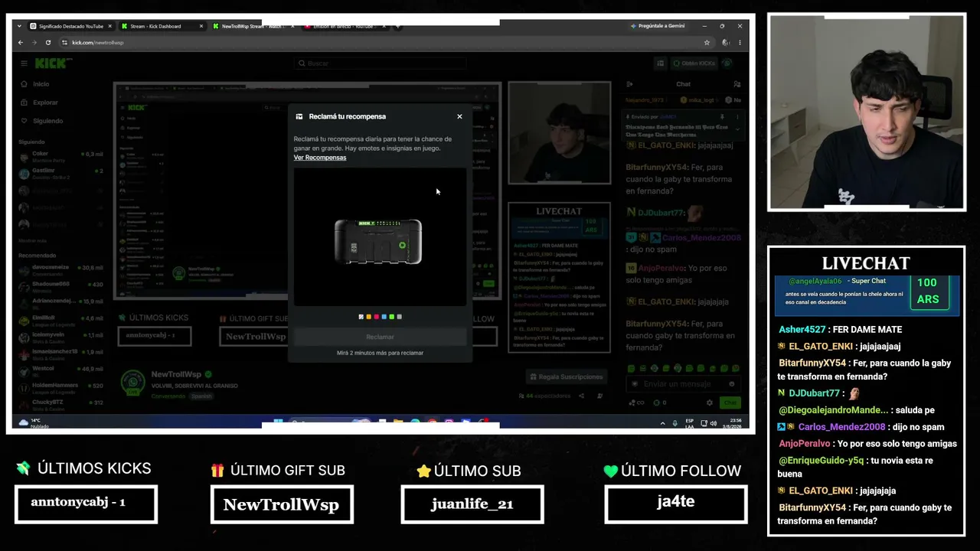Click the reward loot box image

(x=378, y=242)
